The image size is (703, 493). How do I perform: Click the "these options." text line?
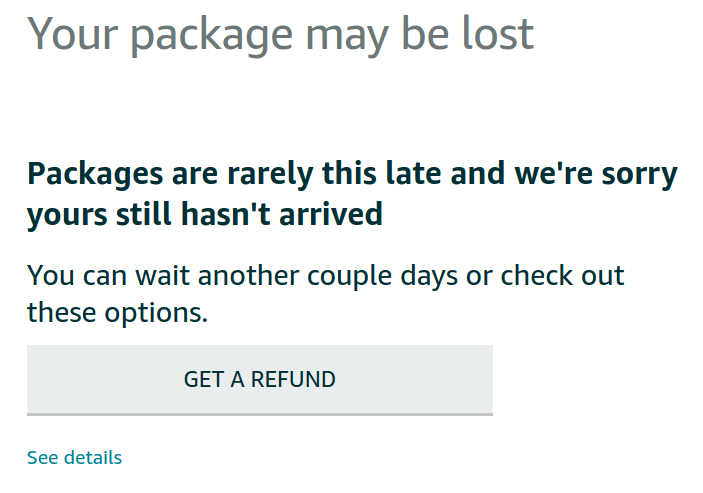coord(117,312)
